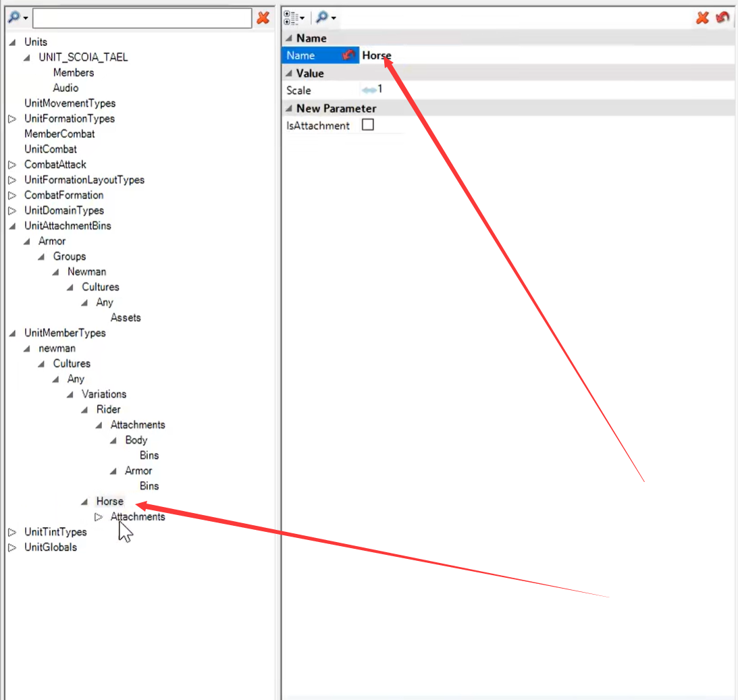Expand the CombatFormation node

12,195
